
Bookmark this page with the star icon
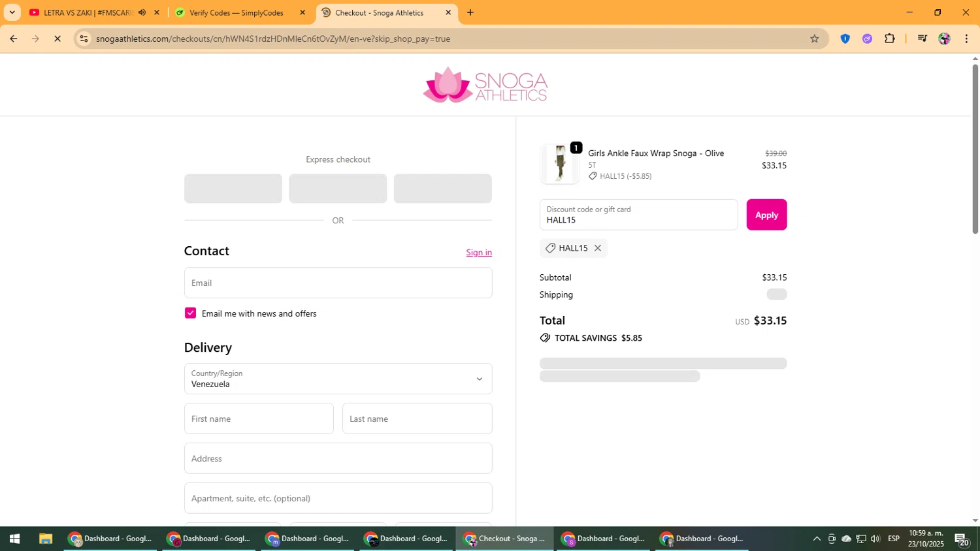[x=814, y=39]
